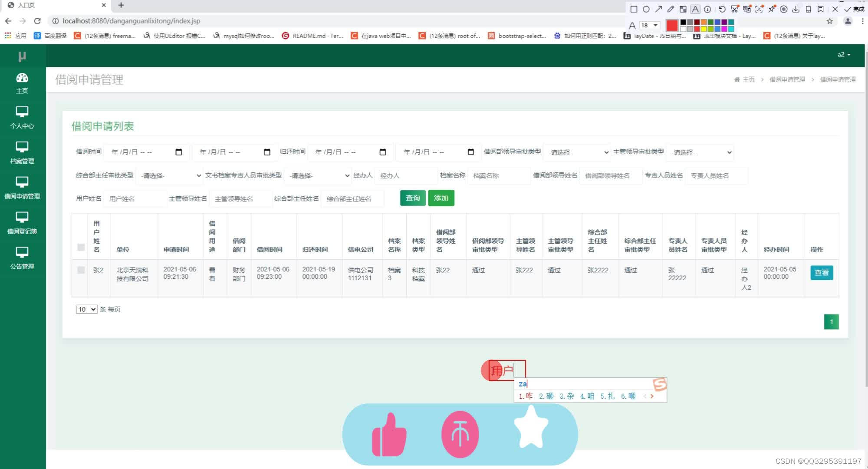Click the white star favorite icon

click(x=531, y=426)
